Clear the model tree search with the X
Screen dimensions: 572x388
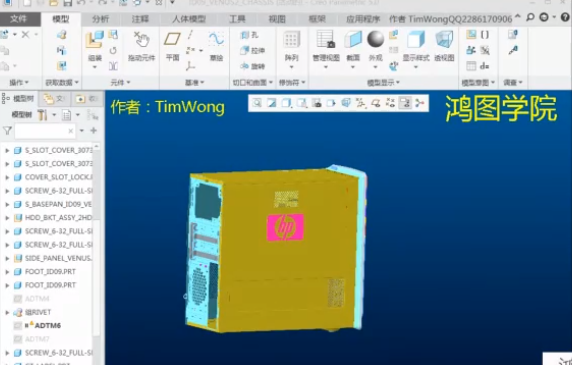point(71,131)
